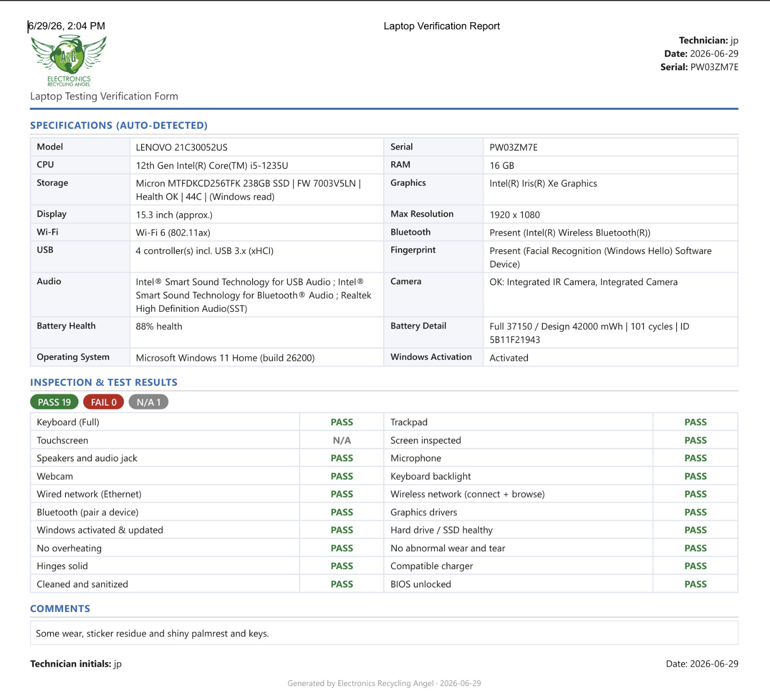Click the 'INSPECTION & TEST RESULTS' section heading
Viewport: 770px width, 700px height.
[104, 382]
